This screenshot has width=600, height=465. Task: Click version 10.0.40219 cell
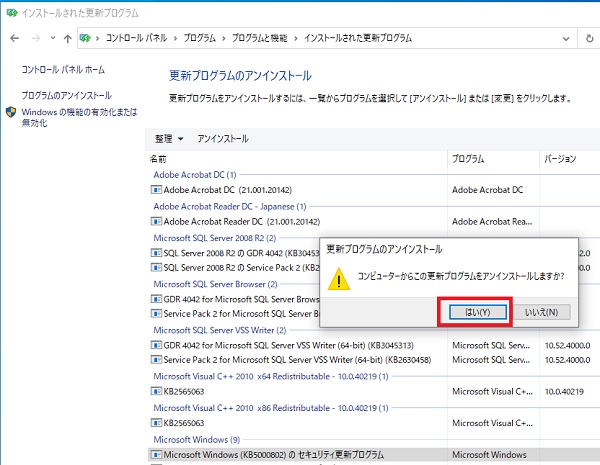(564, 392)
